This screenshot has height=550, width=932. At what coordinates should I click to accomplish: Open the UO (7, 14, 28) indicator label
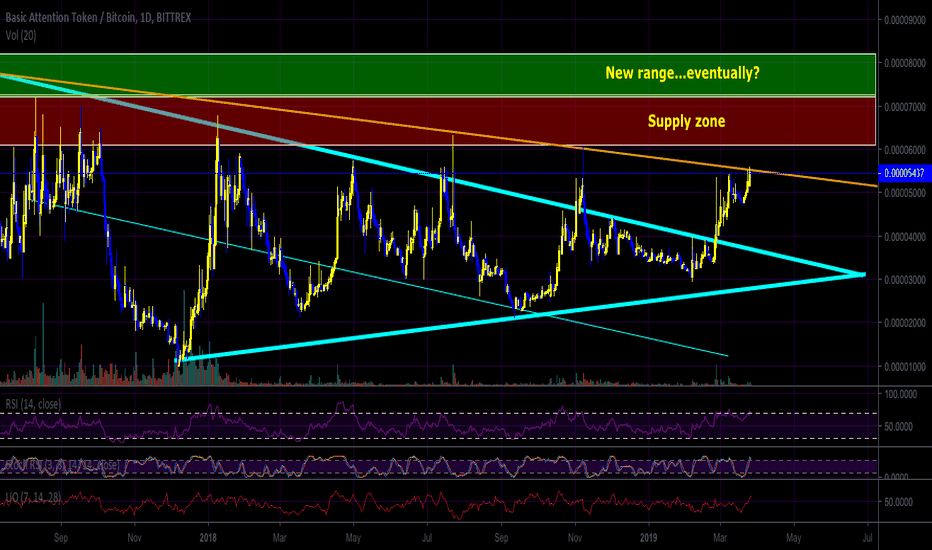tap(33, 496)
